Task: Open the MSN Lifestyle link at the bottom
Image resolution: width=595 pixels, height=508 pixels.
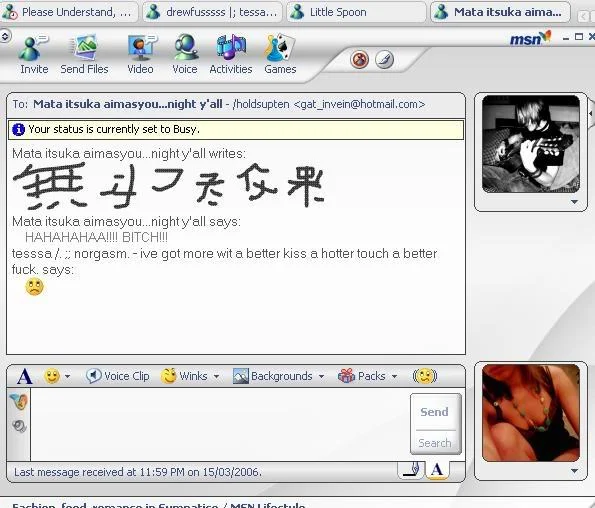Action: tap(159, 505)
